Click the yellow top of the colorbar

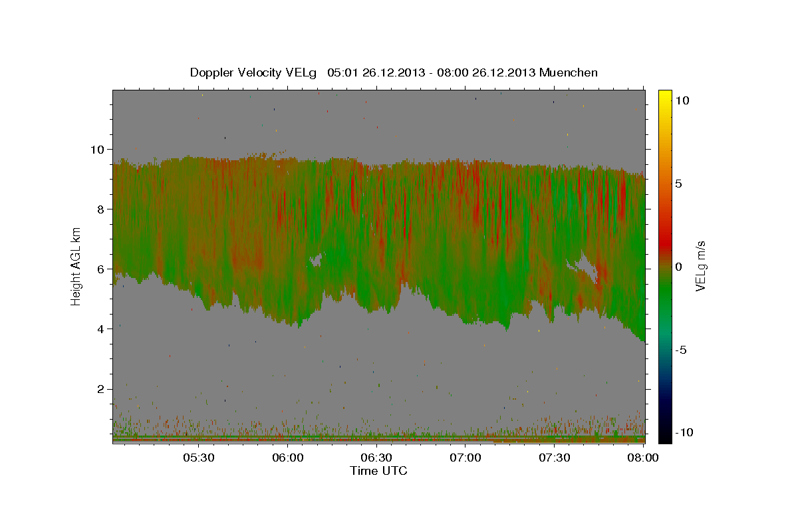click(x=664, y=96)
